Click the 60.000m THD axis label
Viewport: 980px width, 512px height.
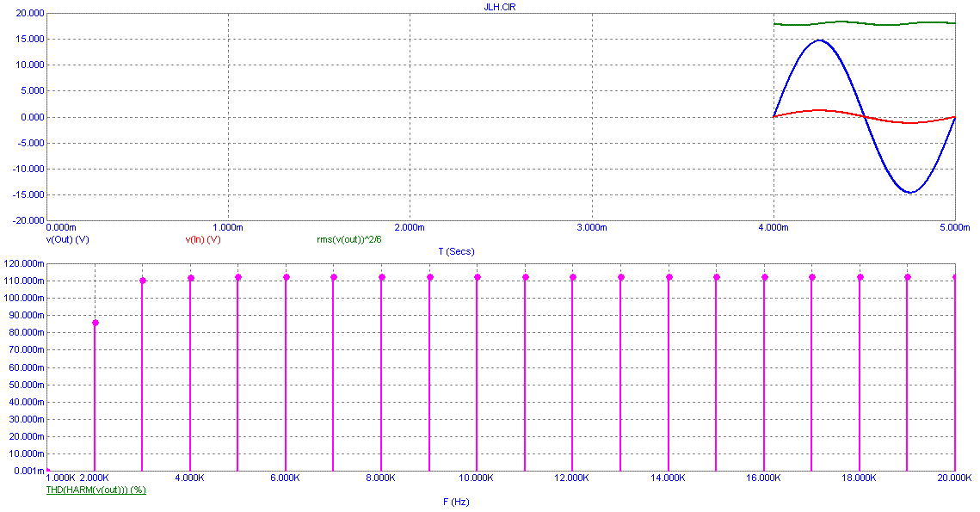27,367
